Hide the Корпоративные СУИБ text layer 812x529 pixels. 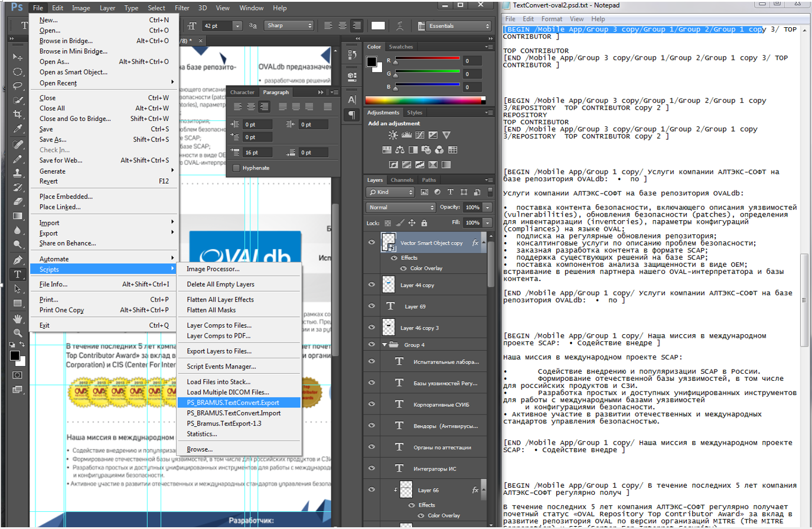tap(371, 404)
